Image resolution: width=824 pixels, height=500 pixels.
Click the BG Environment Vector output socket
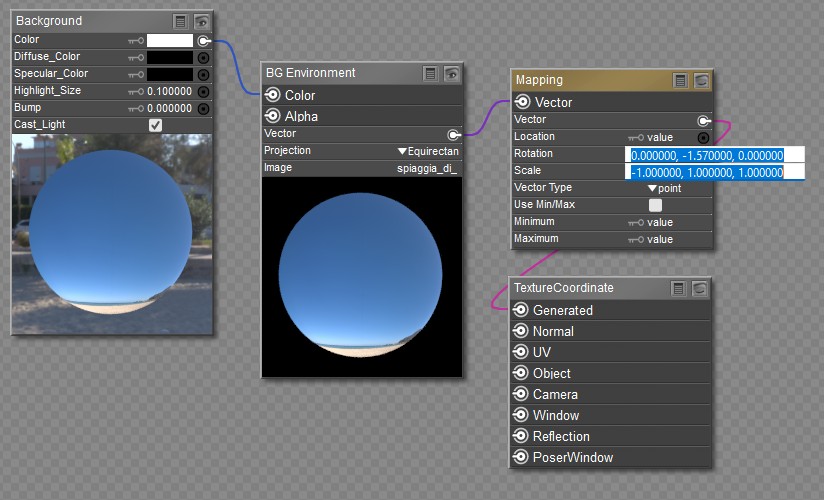pos(454,134)
